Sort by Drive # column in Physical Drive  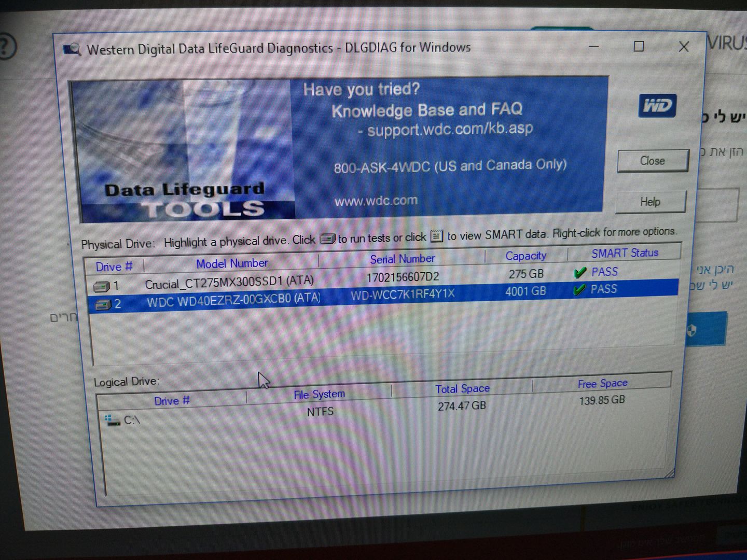[x=114, y=267]
